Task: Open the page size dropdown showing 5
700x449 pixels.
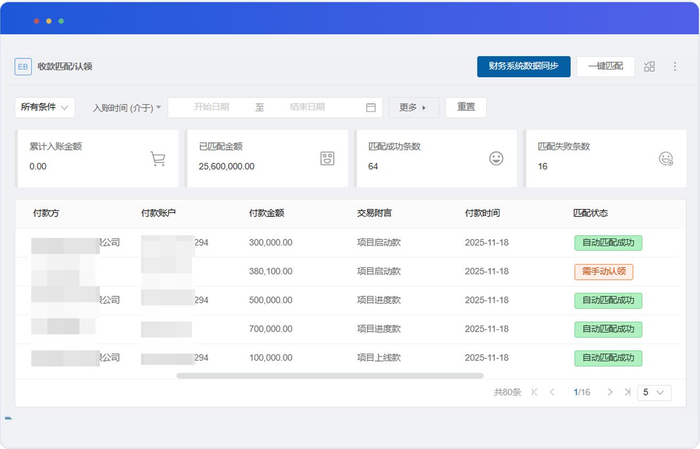Action: click(x=654, y=393)
